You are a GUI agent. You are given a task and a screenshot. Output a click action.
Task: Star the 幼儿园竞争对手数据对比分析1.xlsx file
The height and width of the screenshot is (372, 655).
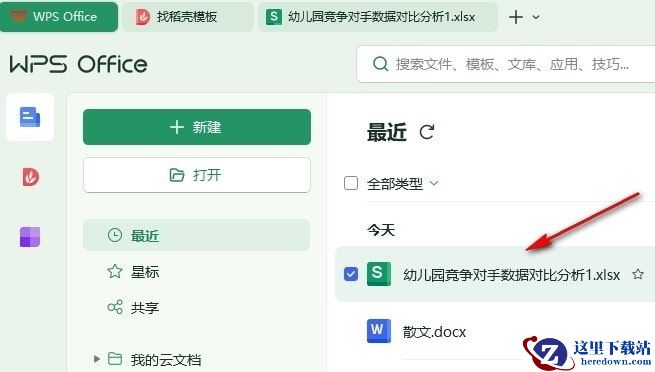[x=637, y=274]
